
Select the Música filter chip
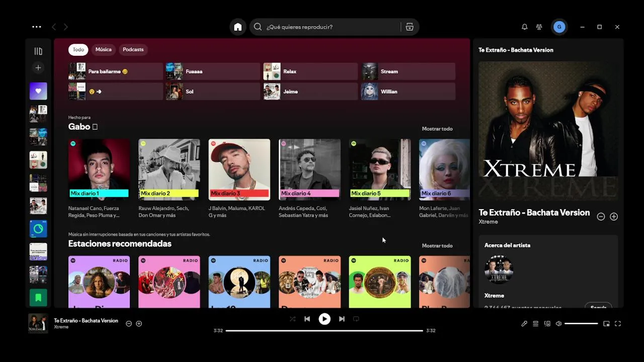pos(104,50)
